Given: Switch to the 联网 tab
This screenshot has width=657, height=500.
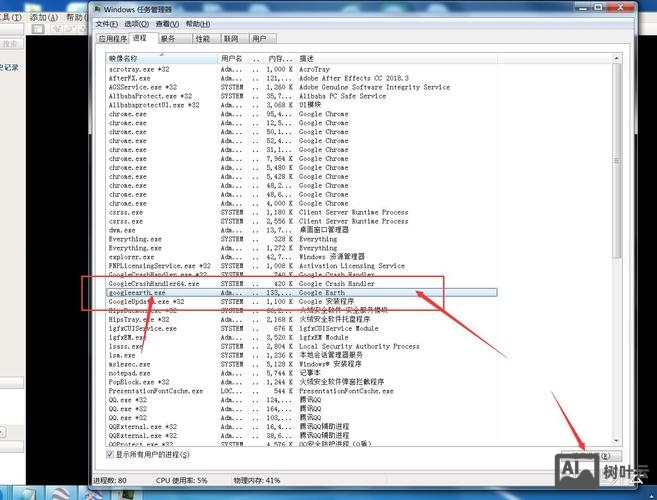Looking at the screenshot, I should point(231,38).
